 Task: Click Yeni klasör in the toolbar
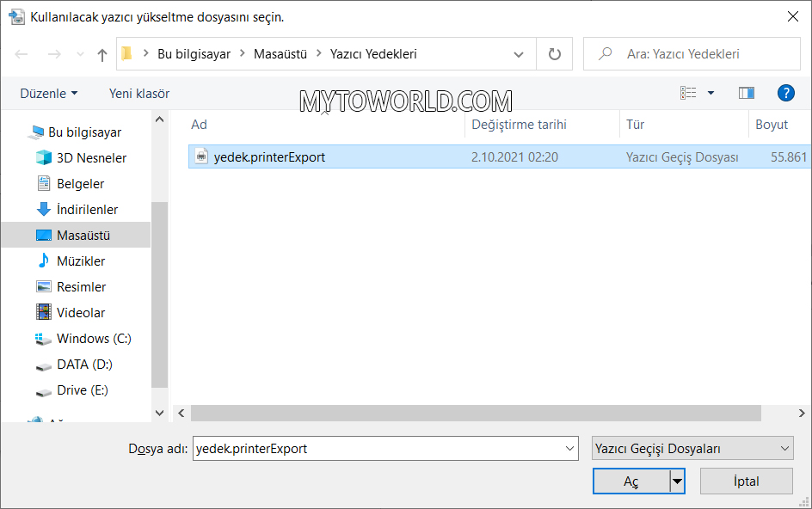click(x=139, y=93)
